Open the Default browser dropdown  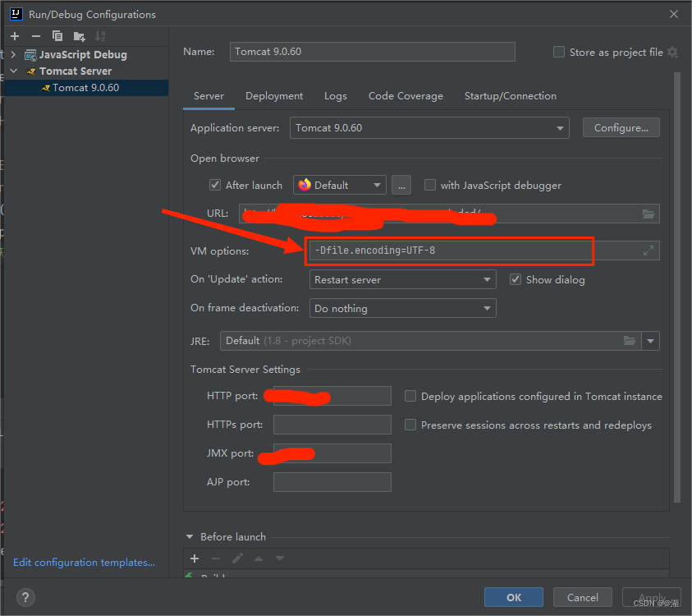click(340, 185)
